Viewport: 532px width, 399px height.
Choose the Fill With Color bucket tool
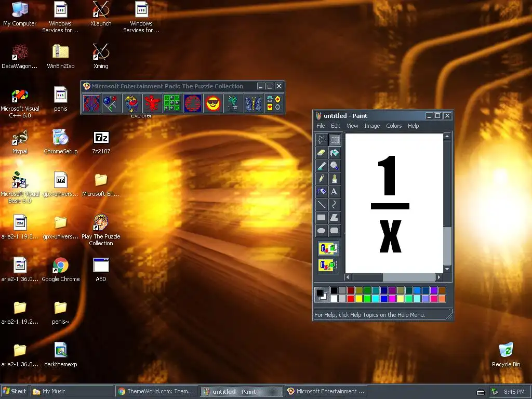(x=334, y=153)
